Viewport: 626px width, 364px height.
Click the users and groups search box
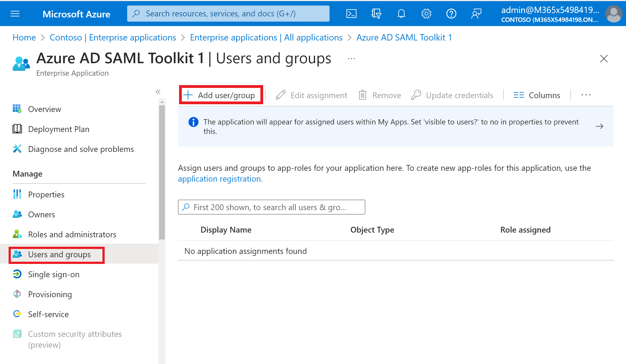[271, 207]
